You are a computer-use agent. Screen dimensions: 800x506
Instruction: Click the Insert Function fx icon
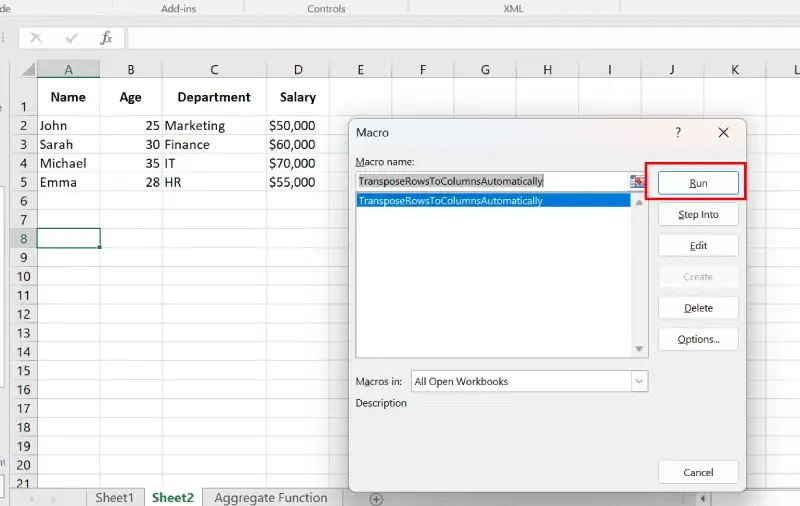click(106, 38)
